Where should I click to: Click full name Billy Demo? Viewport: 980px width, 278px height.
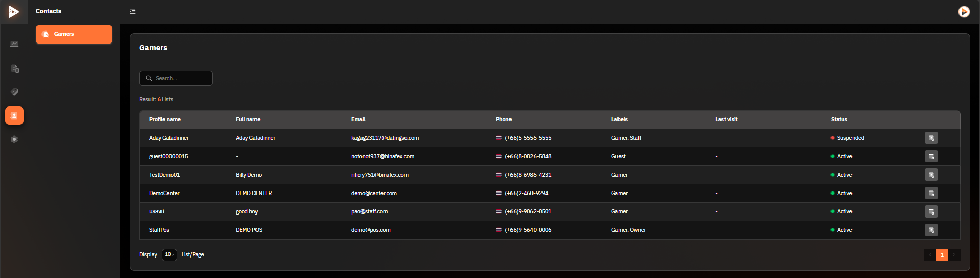[248, 175]
